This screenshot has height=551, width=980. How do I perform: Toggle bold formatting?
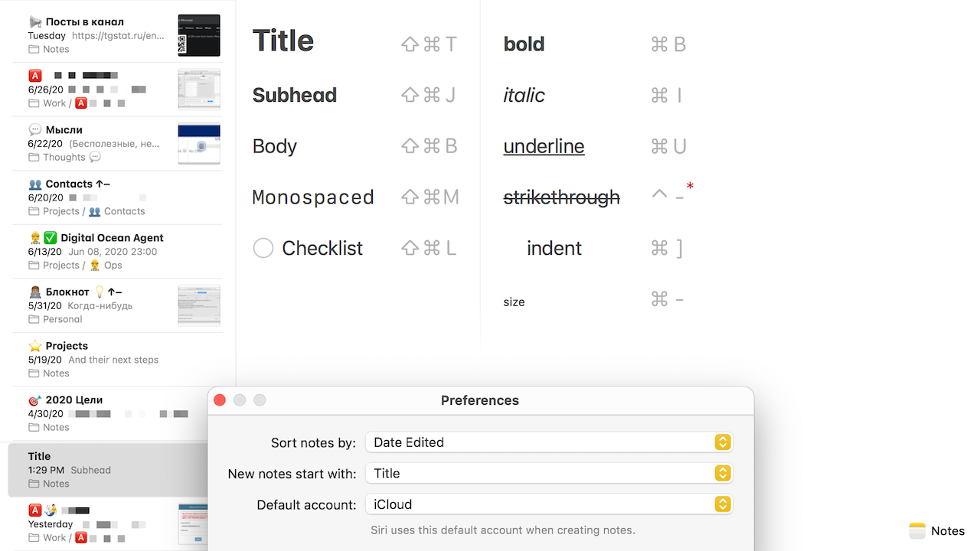(524, 44)
